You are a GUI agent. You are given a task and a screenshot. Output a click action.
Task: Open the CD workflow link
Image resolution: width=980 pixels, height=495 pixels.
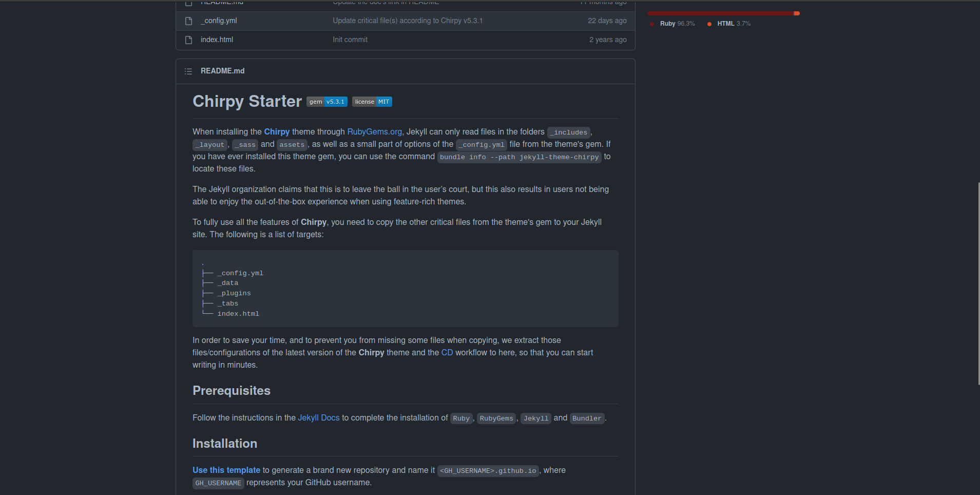point(447,353)
